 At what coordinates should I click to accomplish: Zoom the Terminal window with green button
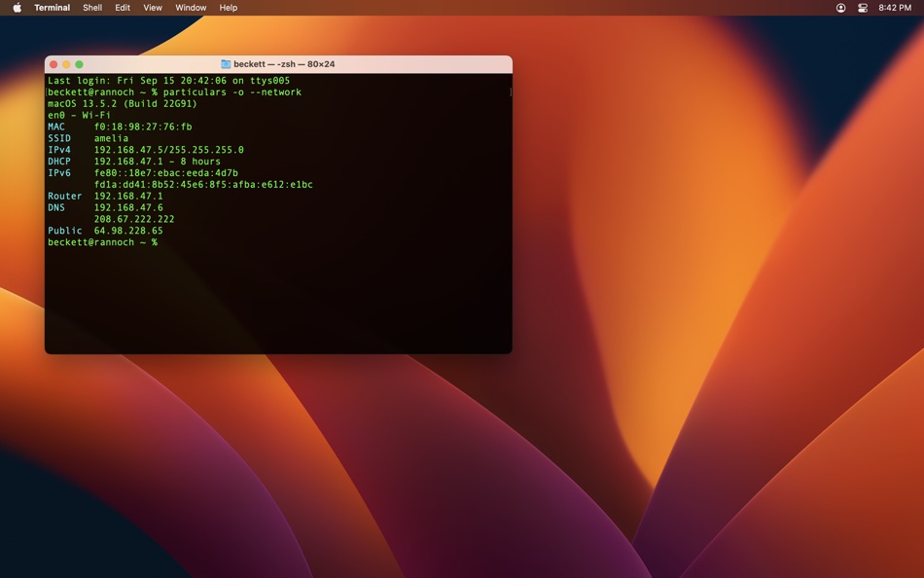[80, 64]
